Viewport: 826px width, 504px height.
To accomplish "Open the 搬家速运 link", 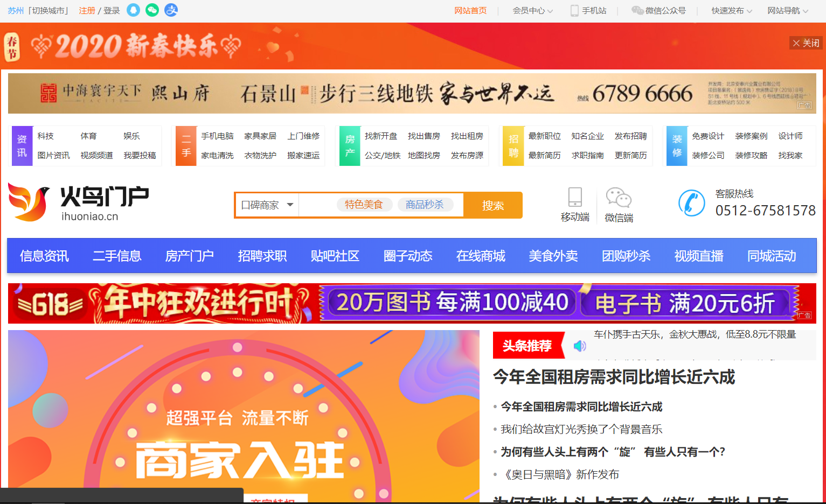I will pos(303,156).
